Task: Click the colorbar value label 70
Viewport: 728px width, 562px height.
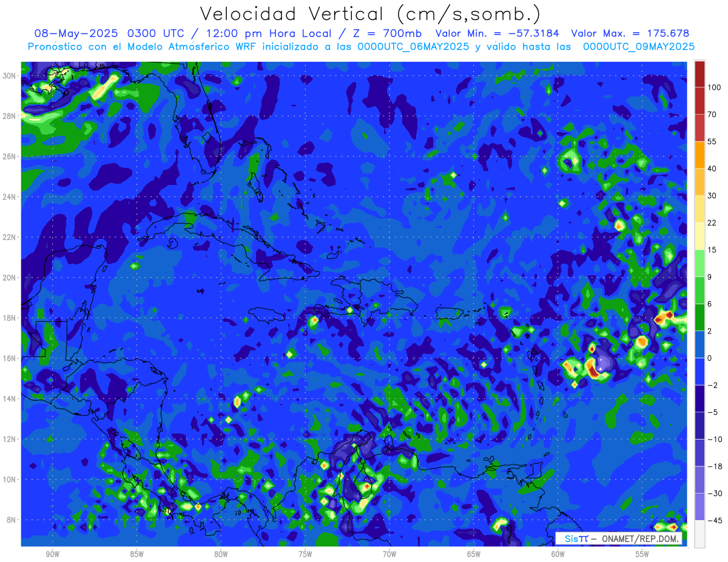Action: point(712,115)
